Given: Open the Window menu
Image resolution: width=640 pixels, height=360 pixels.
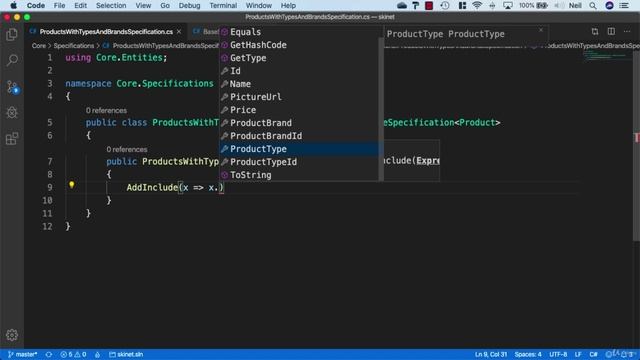Looking at the screenshot, I should tap(259, 5).
